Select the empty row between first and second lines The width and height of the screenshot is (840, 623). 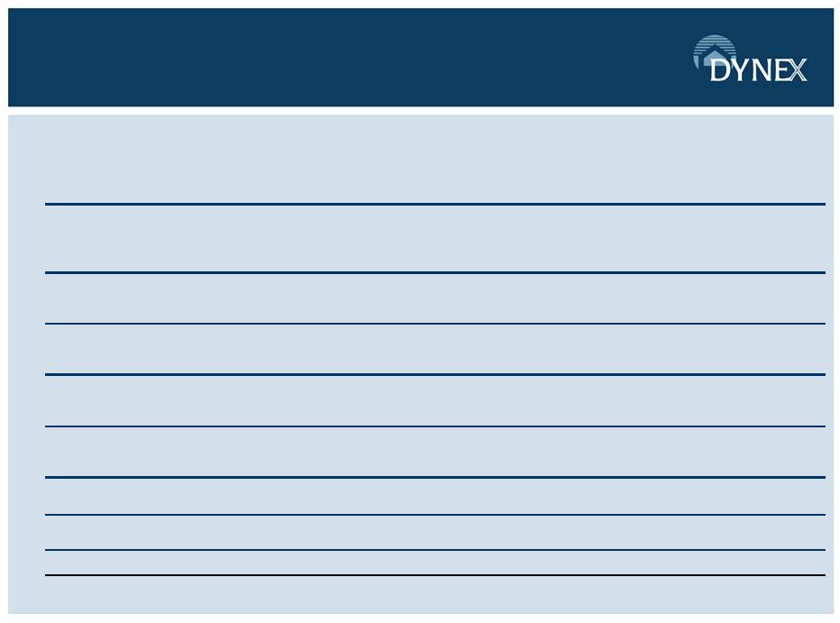[x=435, y=238]
